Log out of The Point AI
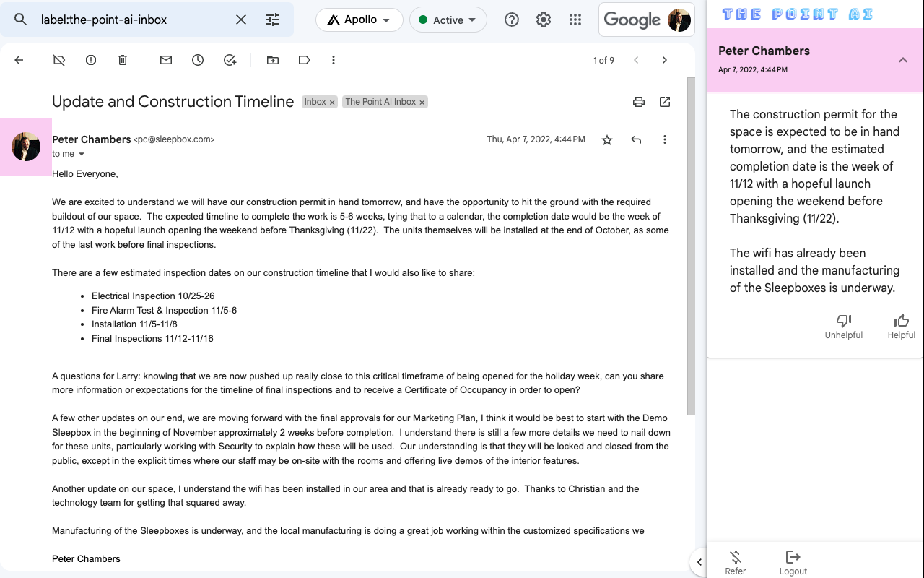Viewport: 924px width, 578px height. [793, 562]
